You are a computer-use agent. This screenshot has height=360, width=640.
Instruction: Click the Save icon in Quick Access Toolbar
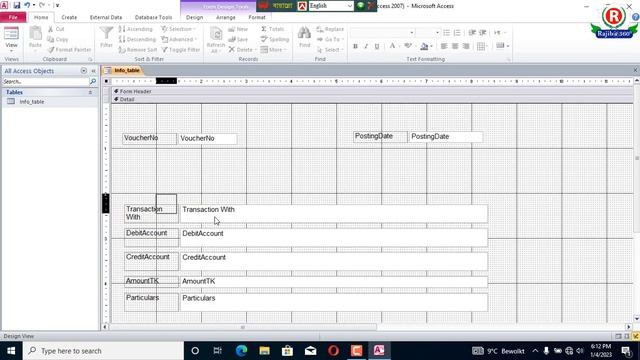pos(17,5)
